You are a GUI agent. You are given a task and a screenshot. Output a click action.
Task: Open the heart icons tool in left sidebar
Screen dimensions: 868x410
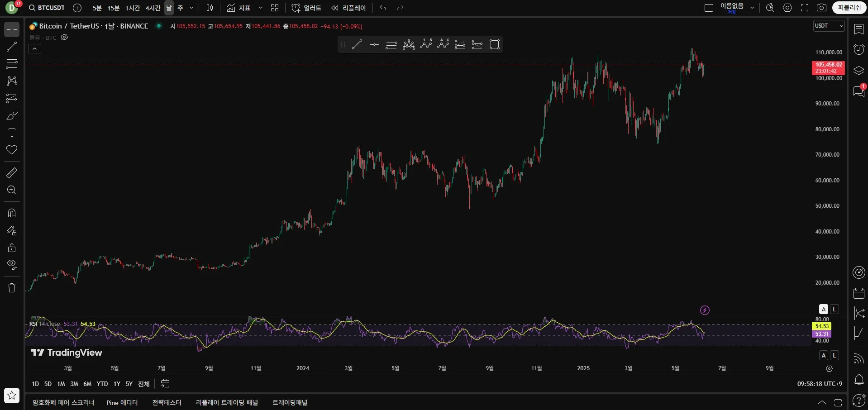12,150
